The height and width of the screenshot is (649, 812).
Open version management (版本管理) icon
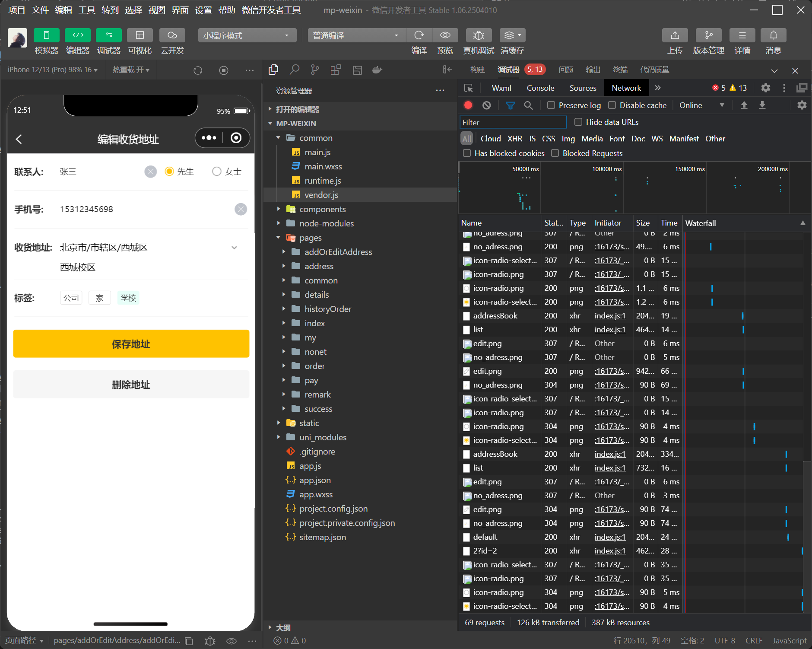click(x=708, y=35)
